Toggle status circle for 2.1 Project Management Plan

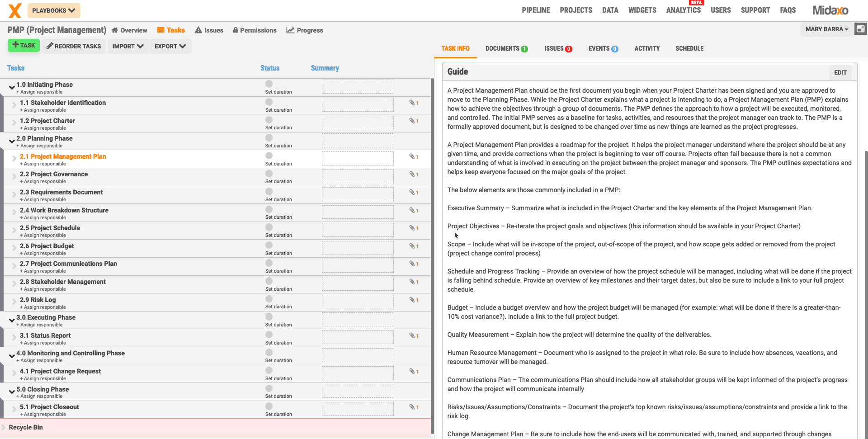[x=269, y=156]
